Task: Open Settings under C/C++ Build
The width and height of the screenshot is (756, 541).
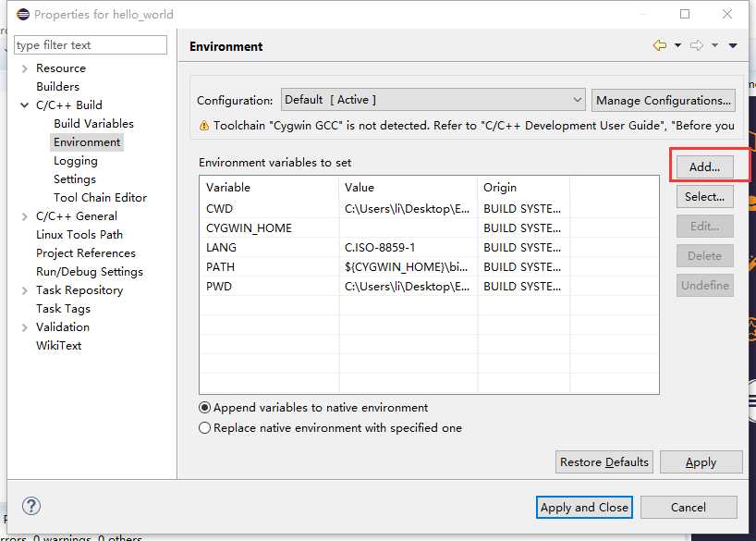Action: [75, 179]
